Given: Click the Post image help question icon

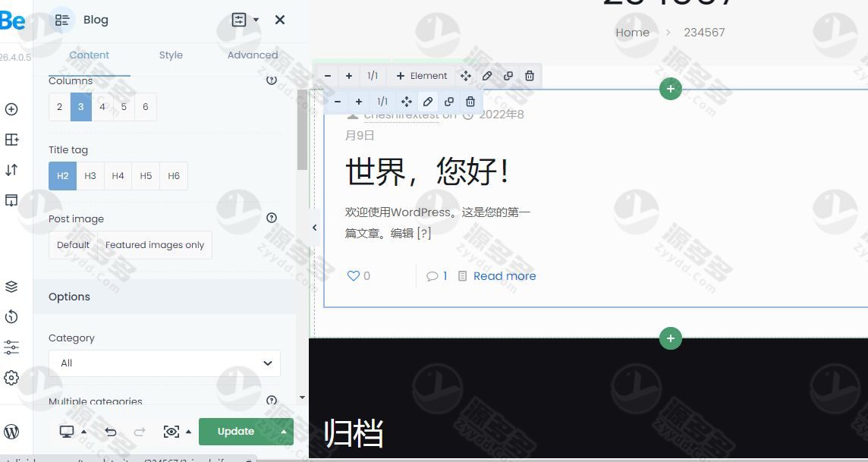Looking at the screenshot, I should click(272, 218).
